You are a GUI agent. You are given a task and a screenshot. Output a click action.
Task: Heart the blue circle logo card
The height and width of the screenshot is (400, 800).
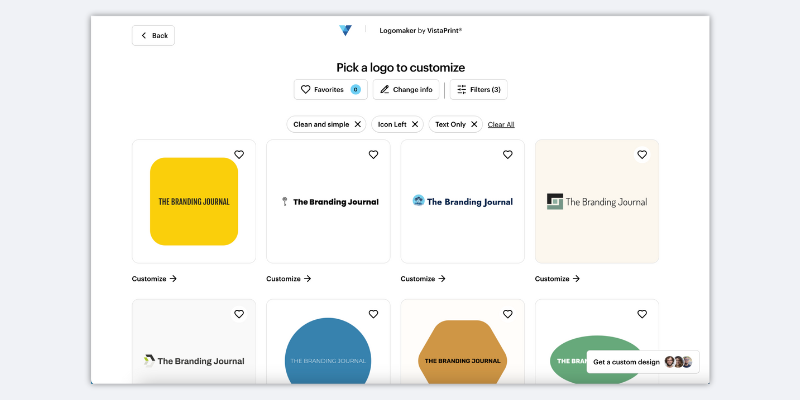[373, 314]
